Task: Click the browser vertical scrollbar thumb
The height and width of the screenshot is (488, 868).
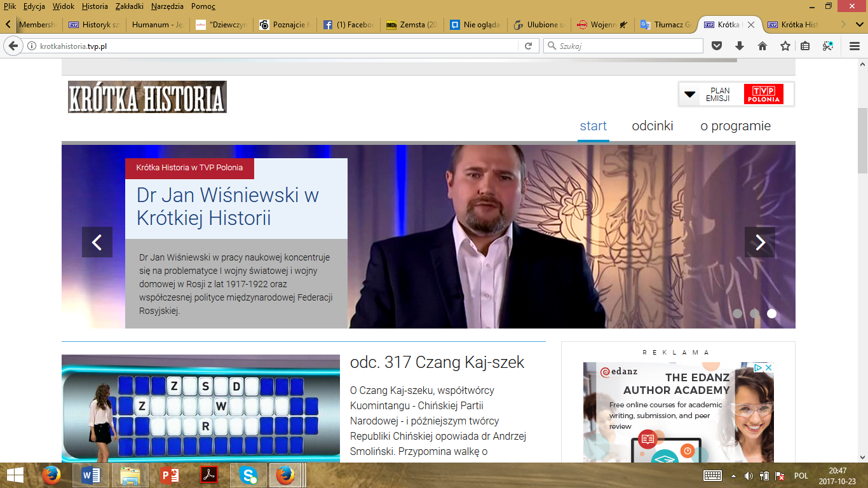Action: [x=862, y=141]
